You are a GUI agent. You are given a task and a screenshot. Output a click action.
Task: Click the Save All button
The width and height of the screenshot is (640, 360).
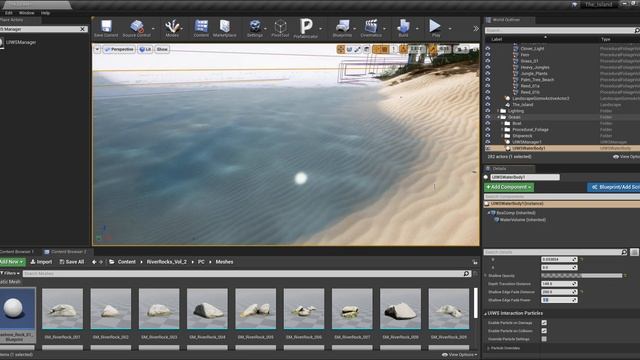click(72, 262)
